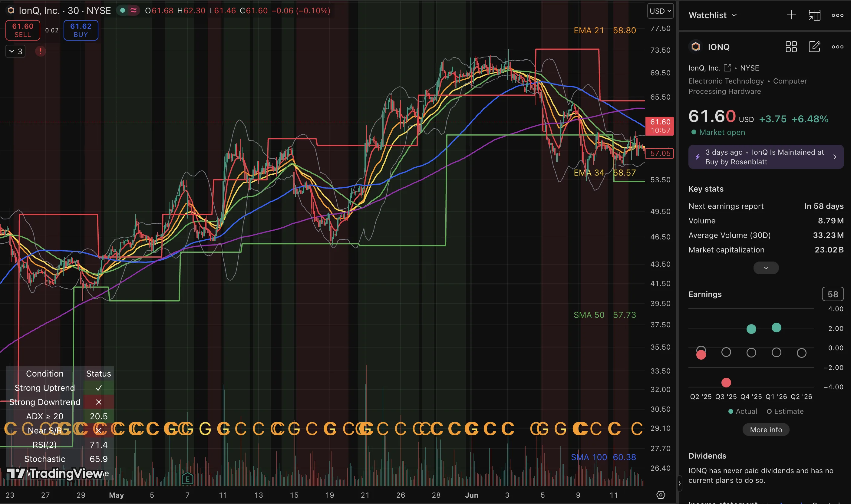Open chart settings hexagon gear icon
The height and width of the screenshot is (504, 851).
click(661, 495)
